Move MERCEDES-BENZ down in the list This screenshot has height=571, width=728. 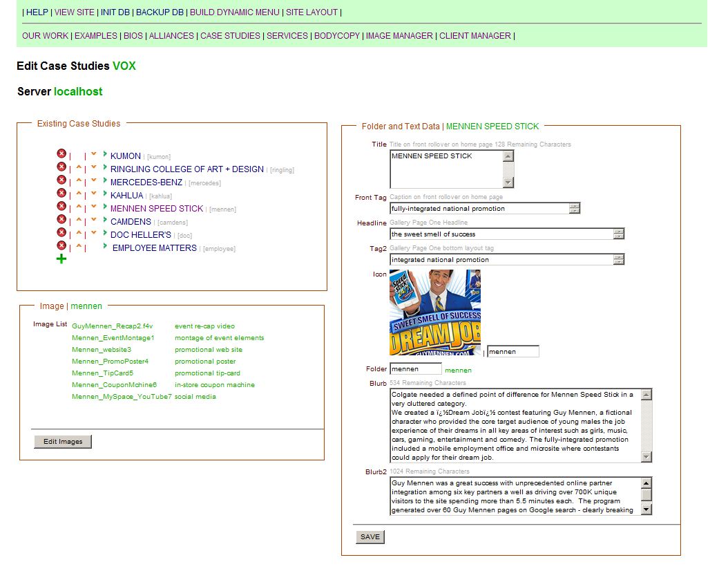pyautogui.click(x=94, y=180)
